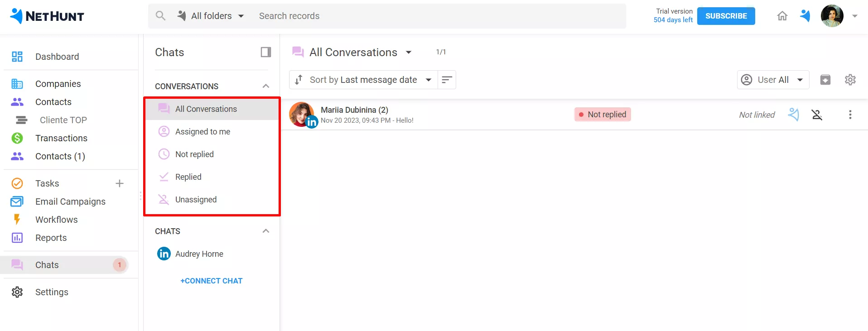Open Contacts (1) folder
The height and width of the screenshot is (331, 868).
coord(60,156)
